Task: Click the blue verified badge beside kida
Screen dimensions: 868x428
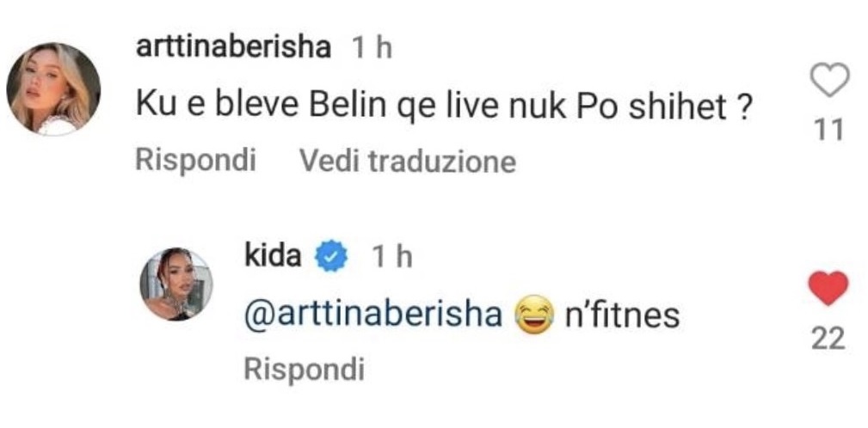Action: (x=331, y=258)
